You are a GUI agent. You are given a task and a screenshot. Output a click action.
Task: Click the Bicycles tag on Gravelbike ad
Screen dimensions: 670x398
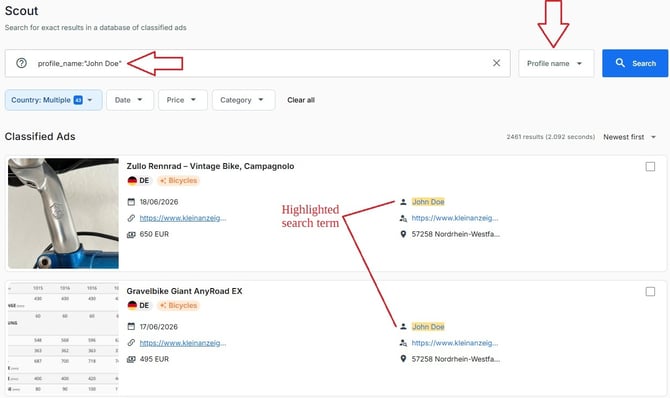(179, 305)
